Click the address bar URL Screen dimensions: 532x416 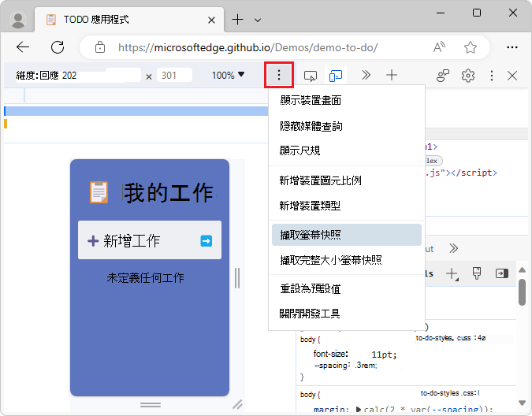pos(248,47)
